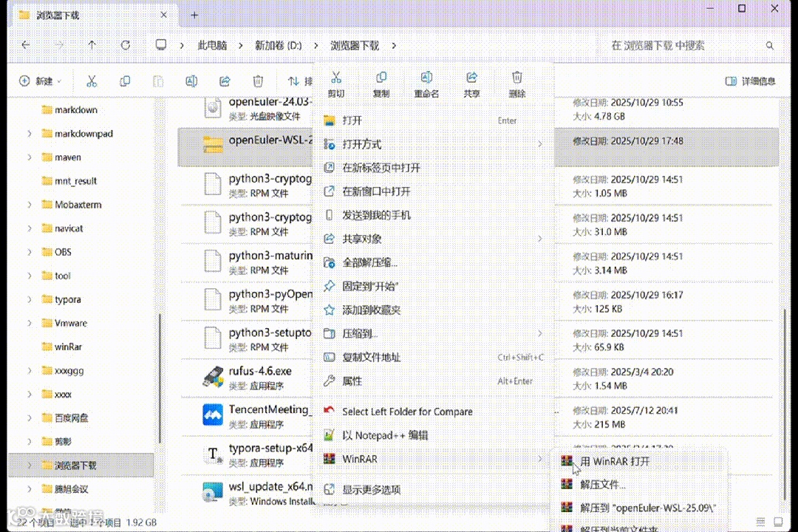Click the toolbar cut scissors icon
The image size is (798, 532).
point(92,81)
